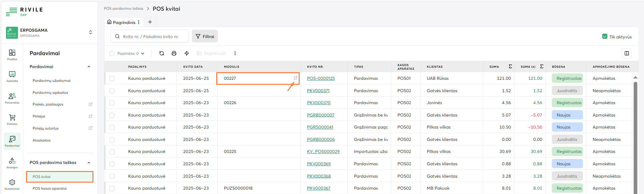Open the column layout settings icon
Screen dimensions: 644x194
click(627, 53)
